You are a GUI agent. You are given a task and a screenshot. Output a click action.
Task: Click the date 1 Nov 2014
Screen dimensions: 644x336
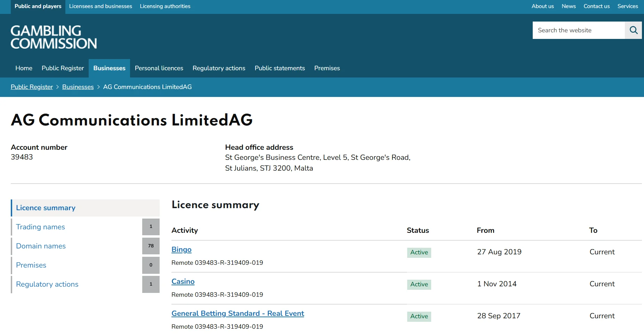[x=497, y=284]
